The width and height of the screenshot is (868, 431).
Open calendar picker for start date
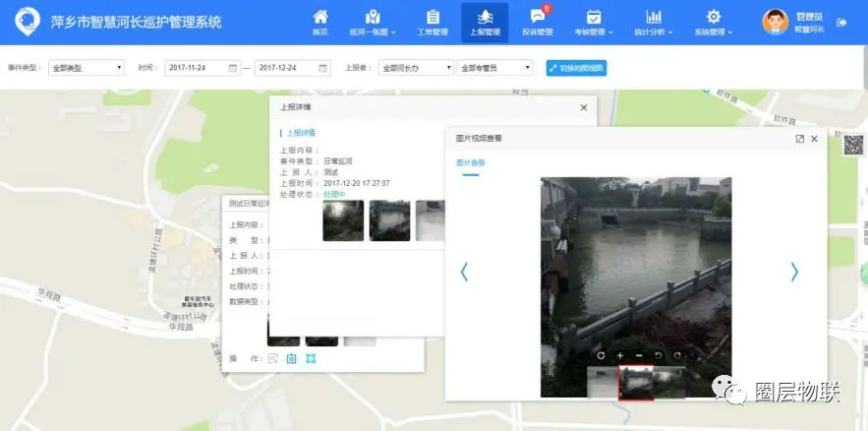pos(233,68)
